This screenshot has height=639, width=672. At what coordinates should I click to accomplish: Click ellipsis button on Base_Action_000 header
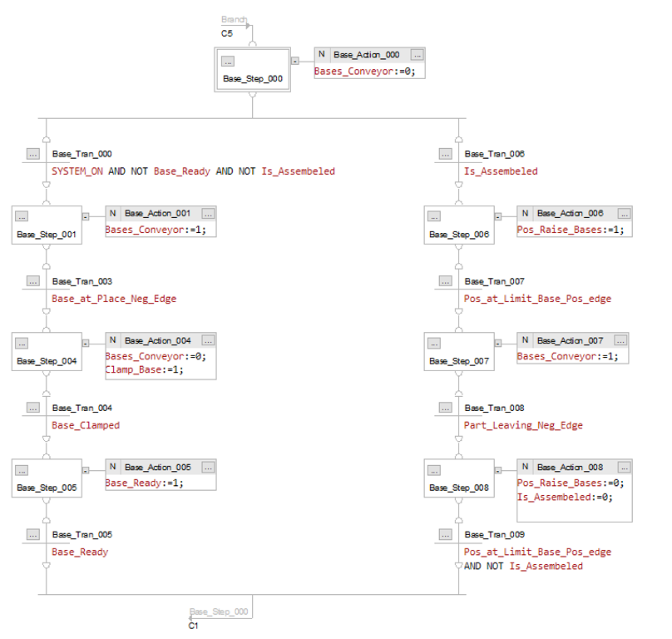click(x=417, y=54)
